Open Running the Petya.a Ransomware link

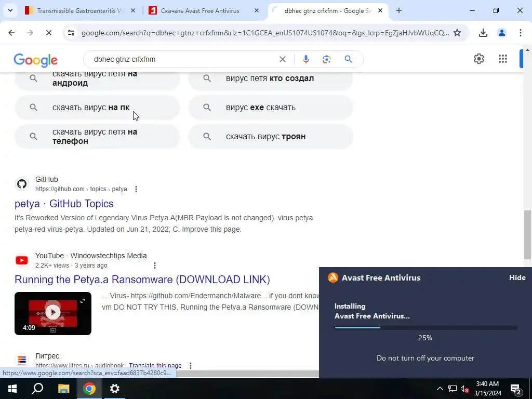142,280
